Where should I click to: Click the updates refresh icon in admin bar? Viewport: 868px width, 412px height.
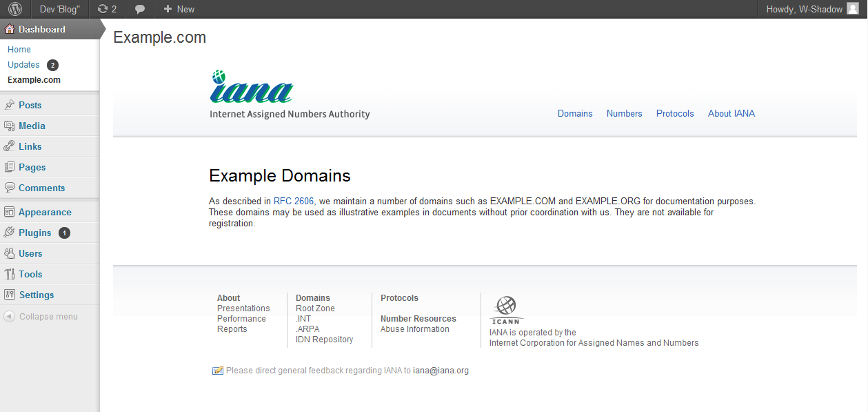(103, 9)
